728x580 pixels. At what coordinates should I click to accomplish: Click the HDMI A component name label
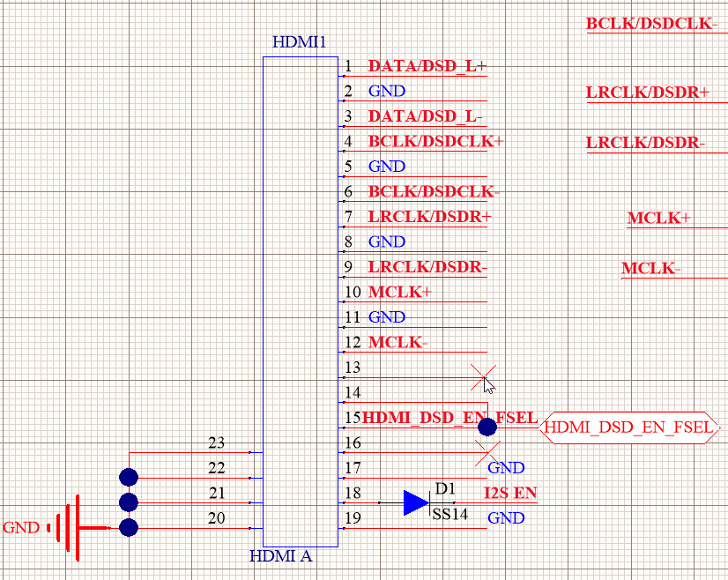coord(281,556)
